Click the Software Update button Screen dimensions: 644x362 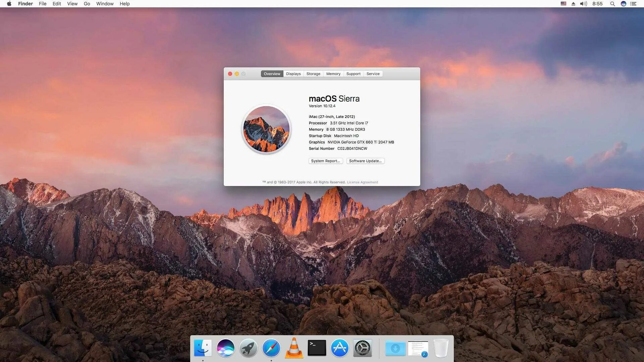(365, 161)
